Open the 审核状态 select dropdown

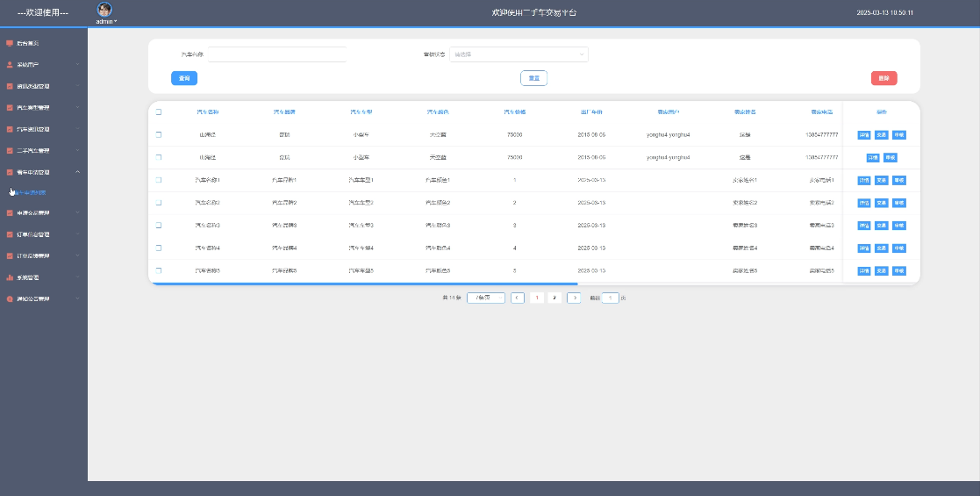519,54
